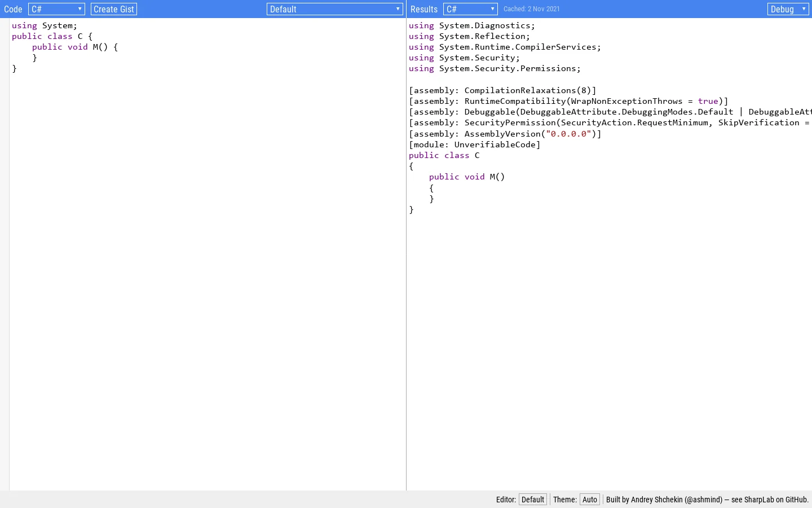This screenshot has width=812, height=508.
Task: Click the 'using System;' line in code editor
Action: pos(45,25)
